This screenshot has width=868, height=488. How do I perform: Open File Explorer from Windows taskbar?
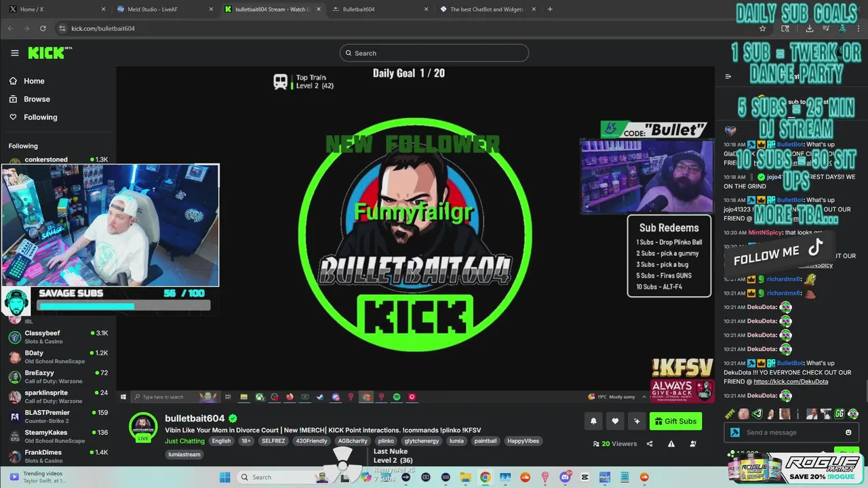tap(465, 477)
